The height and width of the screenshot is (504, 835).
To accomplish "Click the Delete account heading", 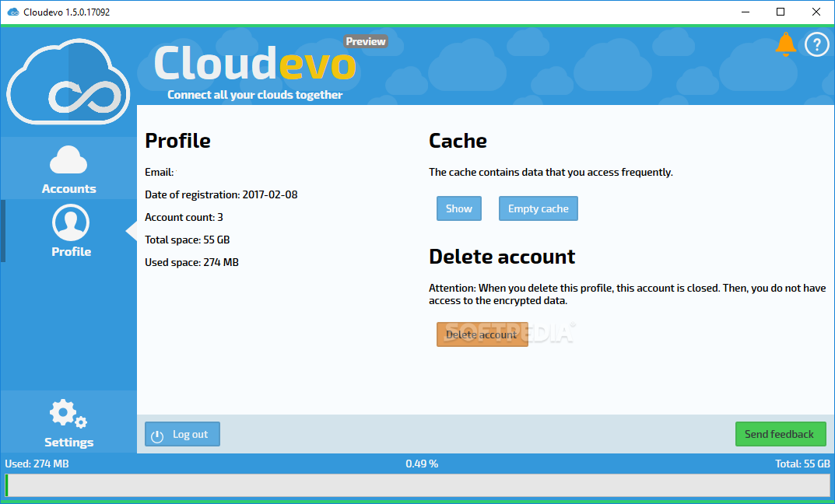I will tap(502, 257).
